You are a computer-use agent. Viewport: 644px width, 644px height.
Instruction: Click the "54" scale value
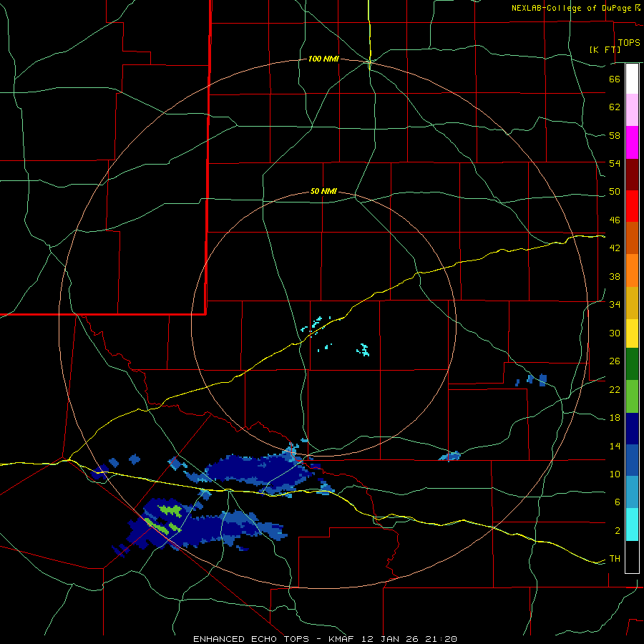(x=615, y=163)
